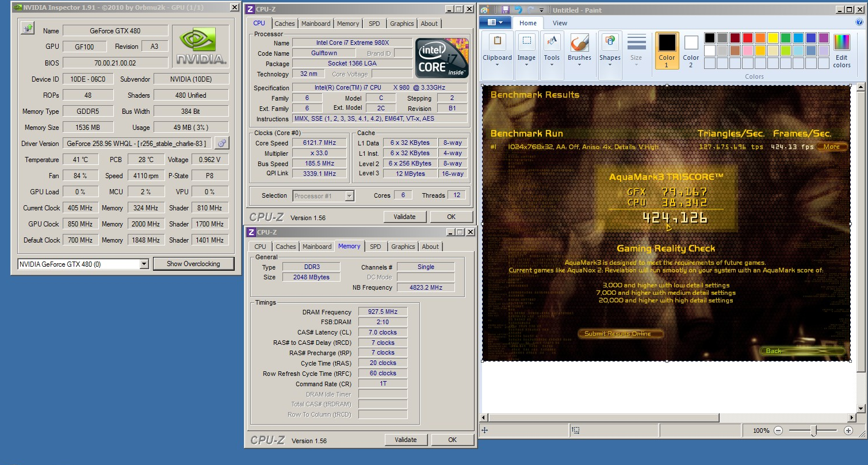Open the line Size selector
The height and width of the screenshot is (465, 868).
click(x=636, y=50)
